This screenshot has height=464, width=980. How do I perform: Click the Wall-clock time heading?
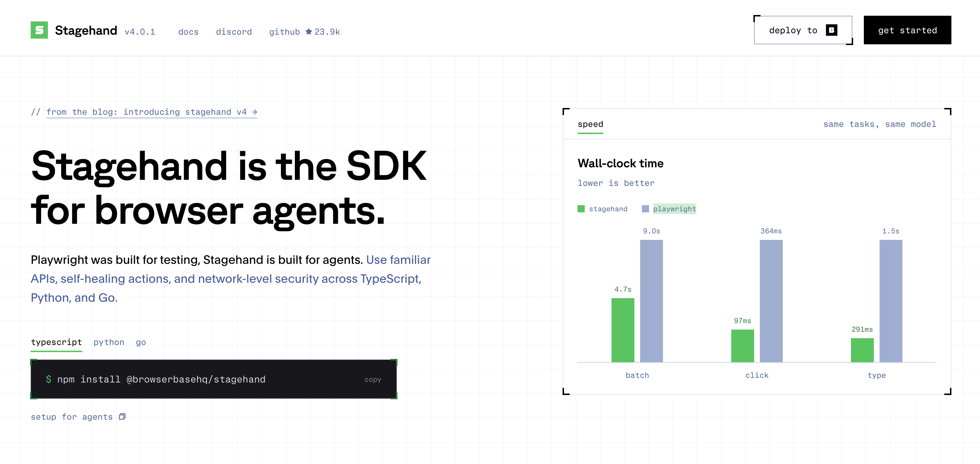(620, 163)
